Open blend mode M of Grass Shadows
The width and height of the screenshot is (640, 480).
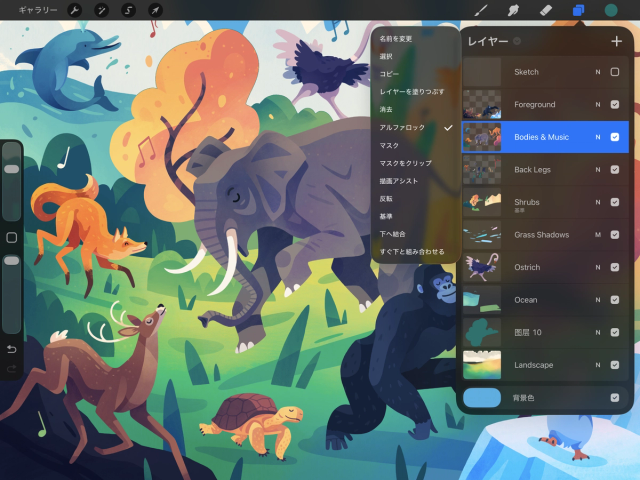tap(598, 235)
